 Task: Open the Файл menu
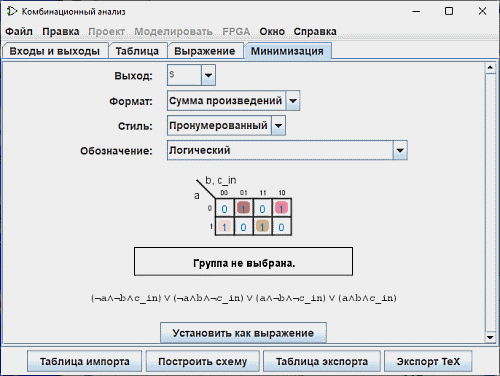tap(19, 32)
